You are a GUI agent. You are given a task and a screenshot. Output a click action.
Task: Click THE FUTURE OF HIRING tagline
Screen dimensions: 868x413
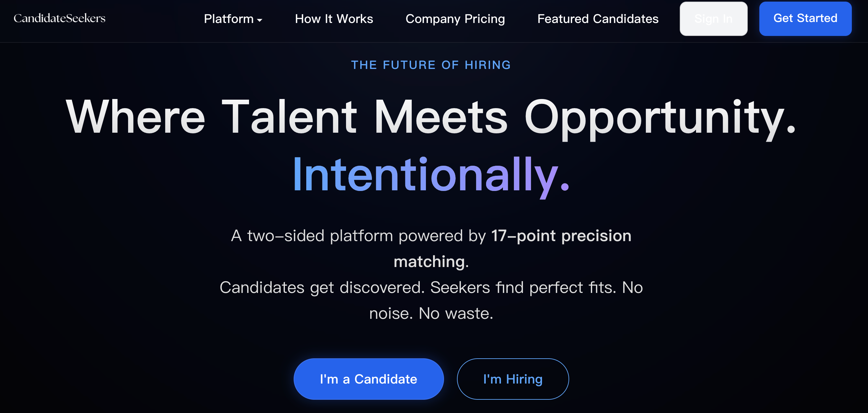click(431, 65)
